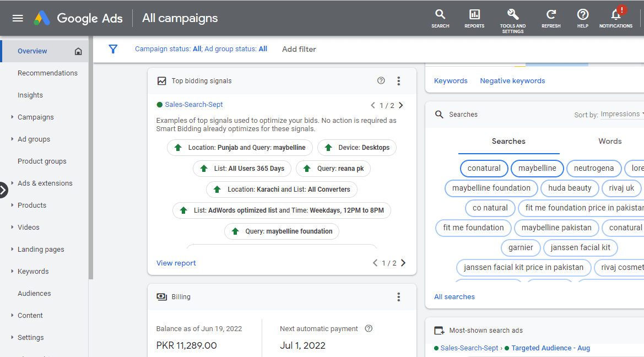Image resolution: width=644 pixels, height=357 pixels.
Task: Select the conatural search chip
Action: tap(484, 168)
